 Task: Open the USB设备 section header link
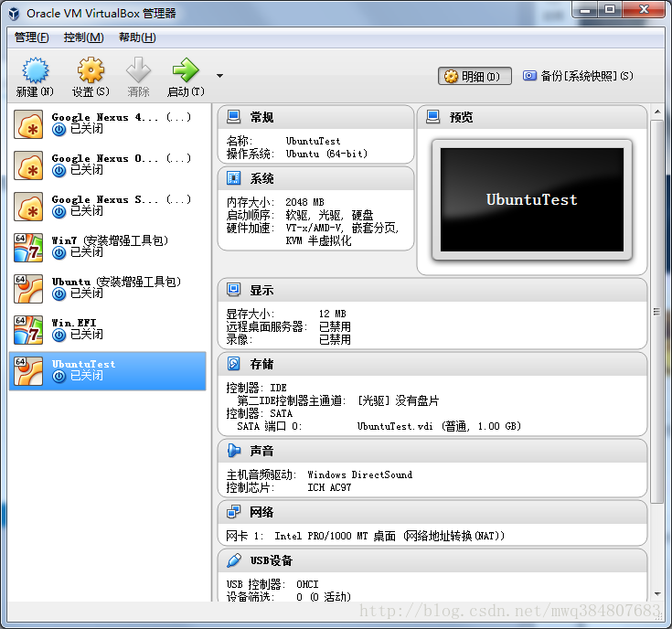pyautogui.click(x=272, y=560)
